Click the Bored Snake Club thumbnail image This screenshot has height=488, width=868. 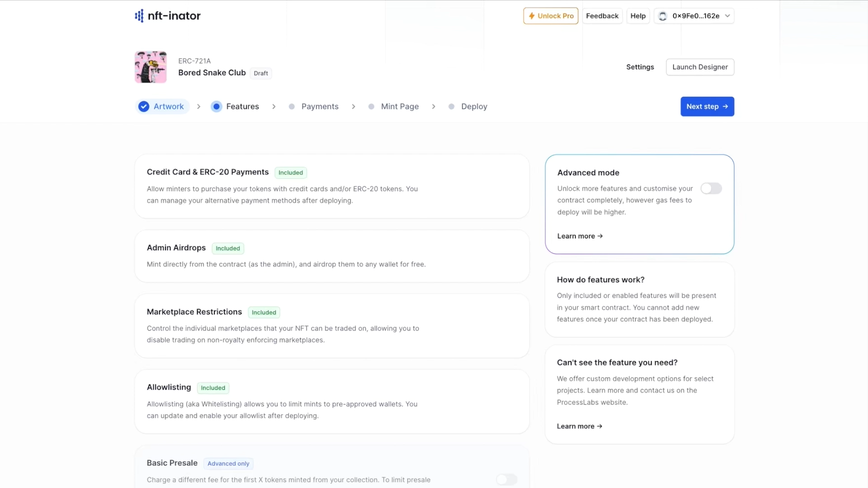[151, 67]
